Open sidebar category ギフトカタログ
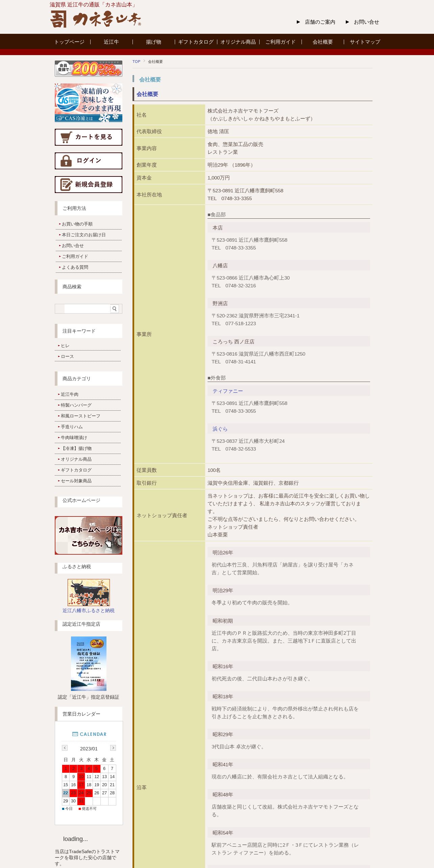 pos(76,470)
